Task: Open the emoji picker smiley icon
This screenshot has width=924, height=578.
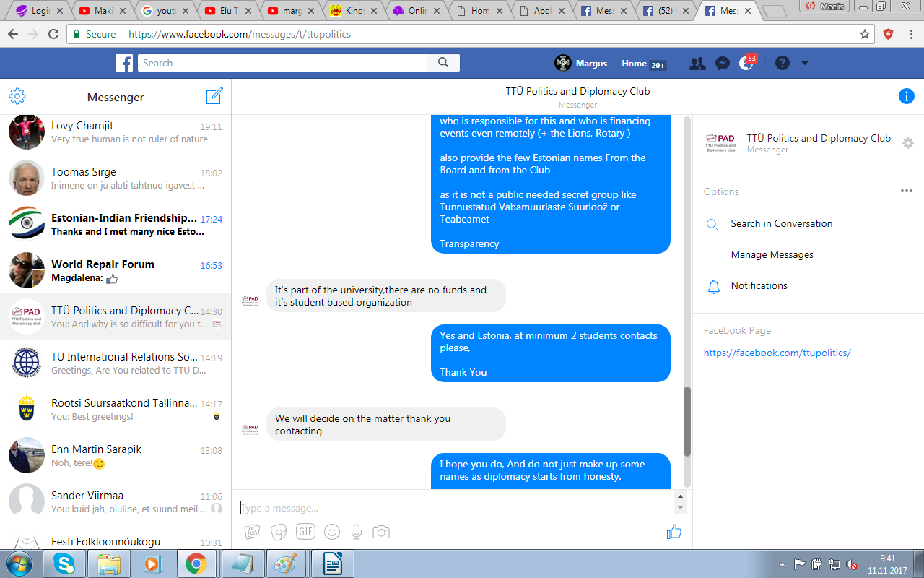Action: [x=332, y=532]
